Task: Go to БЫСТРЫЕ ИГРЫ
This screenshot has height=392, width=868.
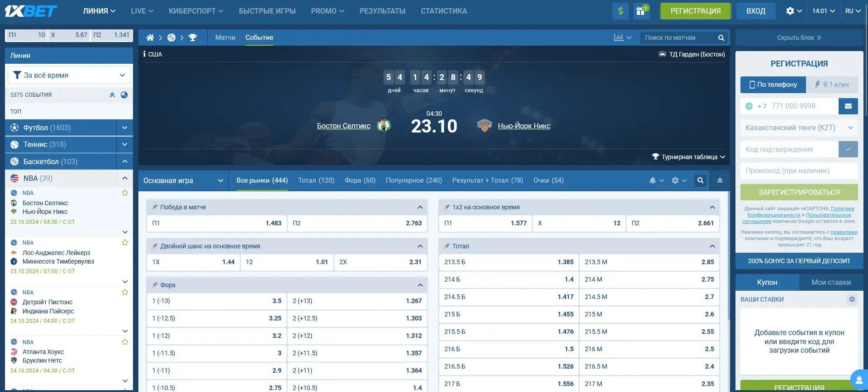Action: (x=267, y=11)
